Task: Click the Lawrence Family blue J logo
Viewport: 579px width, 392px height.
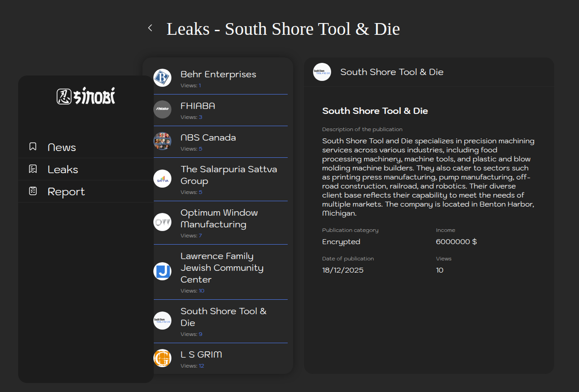Action: [x=162, y=271]
